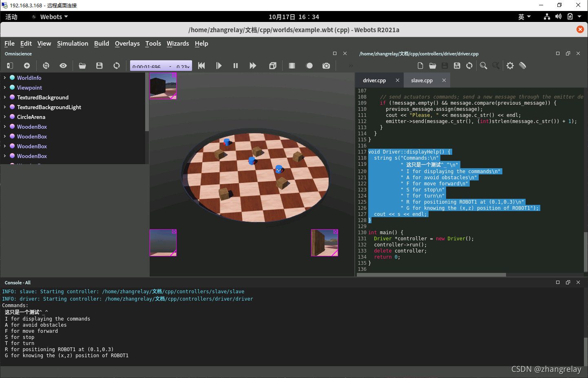The height and width of the screenshot is (378, 588).
Task: Reload the world
Action: coord(117,66)
